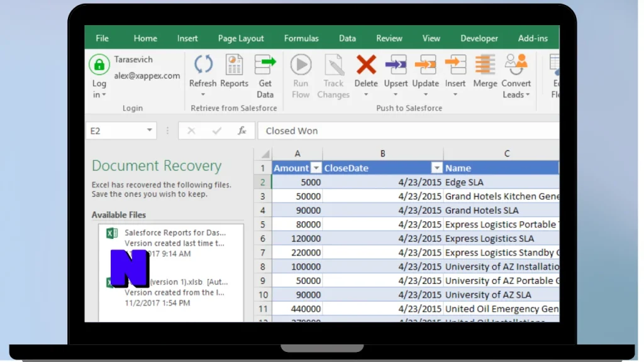Expand the Update dropdown arrow

(426, 95)
